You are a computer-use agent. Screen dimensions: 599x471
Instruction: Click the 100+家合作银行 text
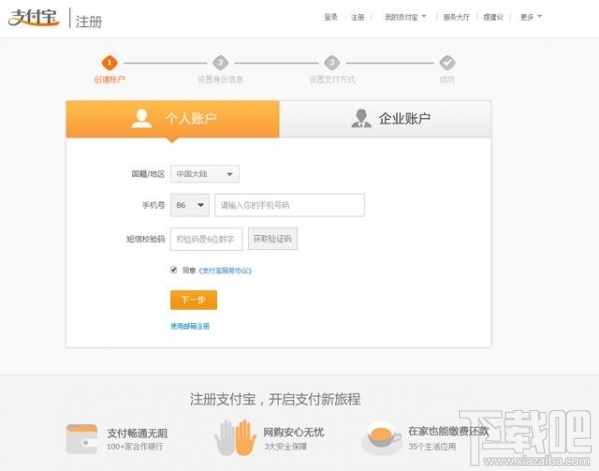(135, 446)
